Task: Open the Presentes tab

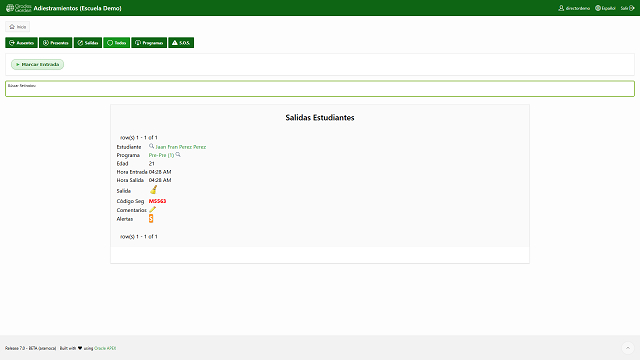Action: (x=56, y=43)
